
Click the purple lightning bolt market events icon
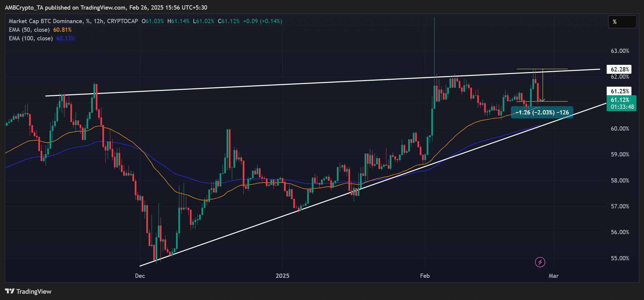(540, 263)
